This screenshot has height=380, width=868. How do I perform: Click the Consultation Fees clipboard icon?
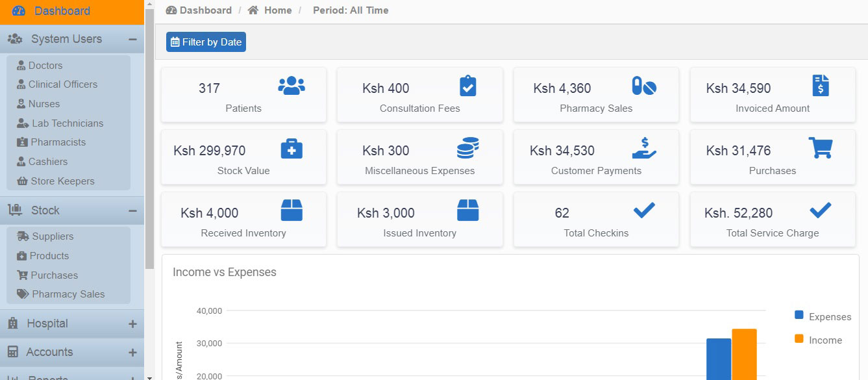[467, 86]
